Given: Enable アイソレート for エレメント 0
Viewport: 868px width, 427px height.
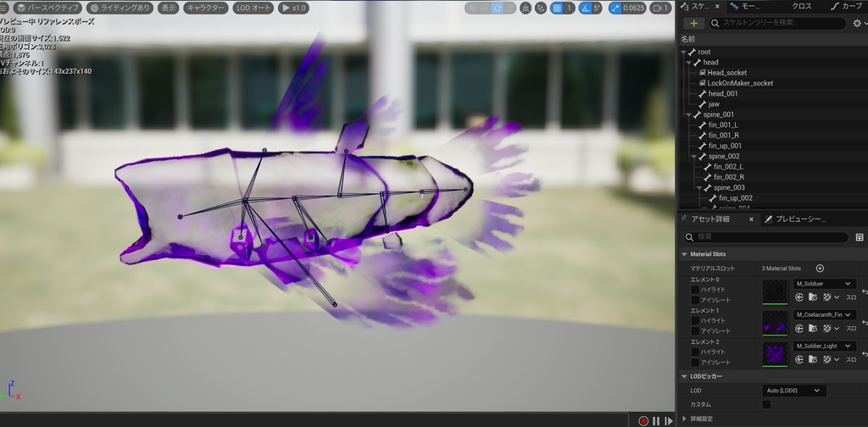Looking at the screenshot, I should point(695,300).
